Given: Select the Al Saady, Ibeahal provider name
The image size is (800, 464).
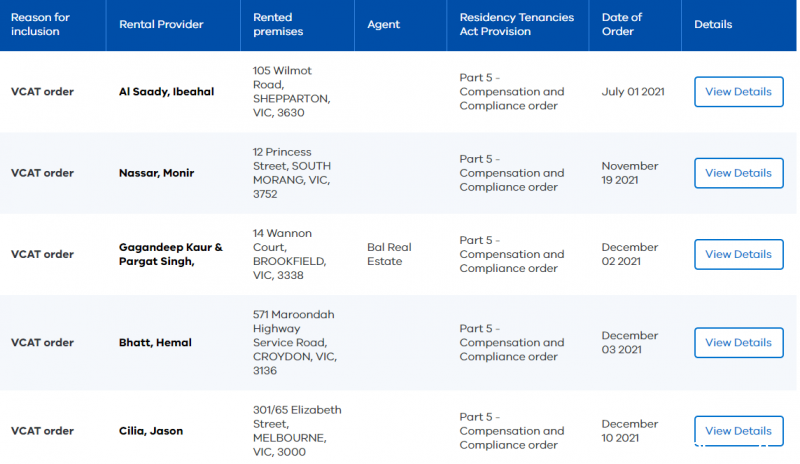Looking at the screenshot, I should click(166, 91).
